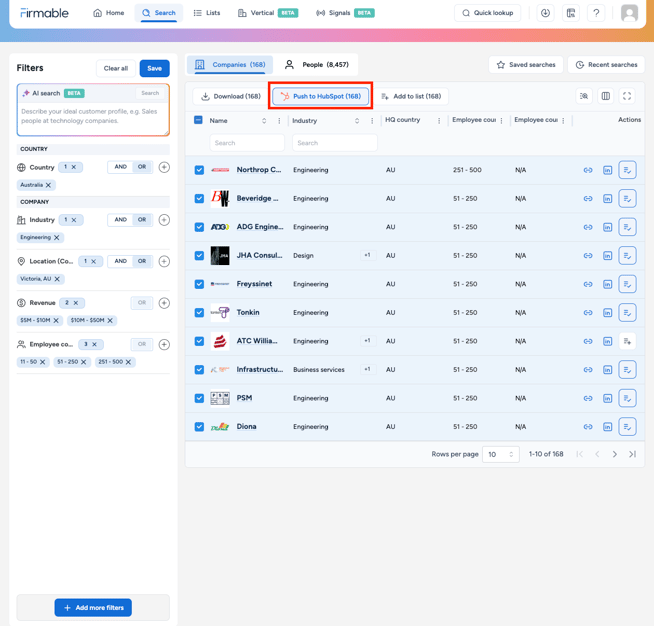Expand +1 industries for JHA Consul row
This screenshot has width=654, height=626.
pos(367,255)
